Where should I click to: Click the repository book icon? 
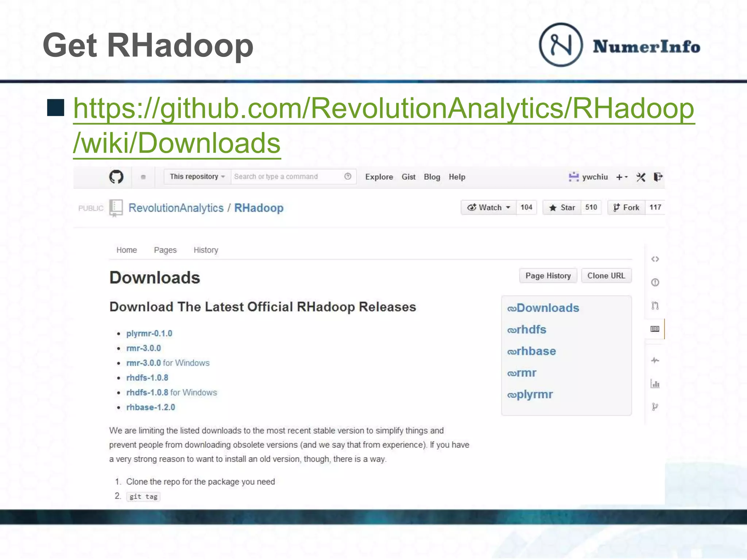116,208
